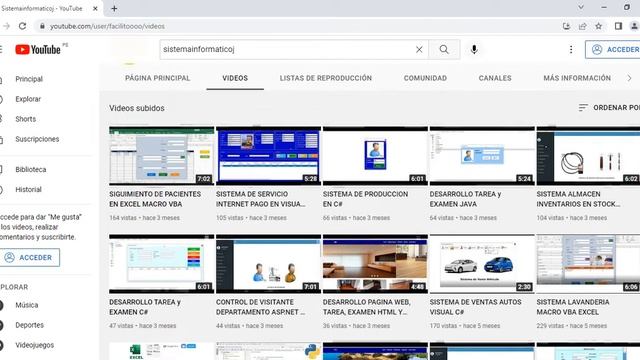640x360 pixels.
Task: Open Suscripciones in the sidebar
Action: tap(37, 139)
